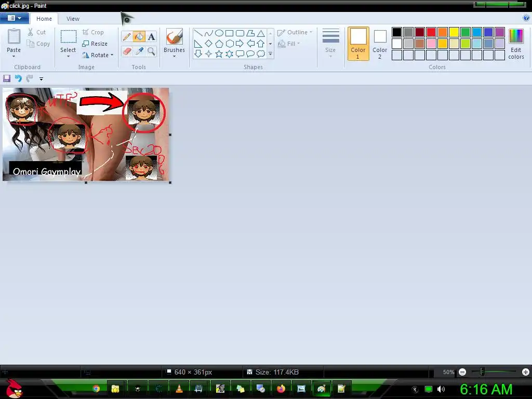Switch to the View ribbon tab

pyautogui.click(x=73, y=19)
